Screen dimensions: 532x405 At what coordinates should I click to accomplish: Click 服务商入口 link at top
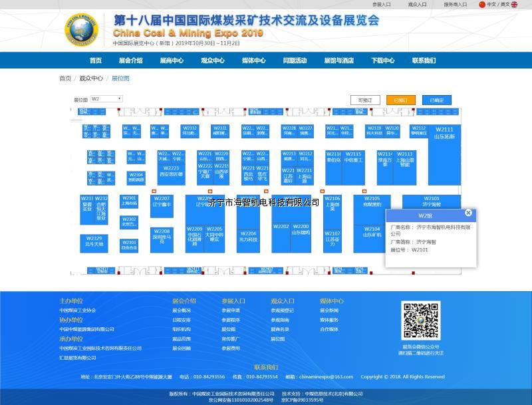[455, 5]
